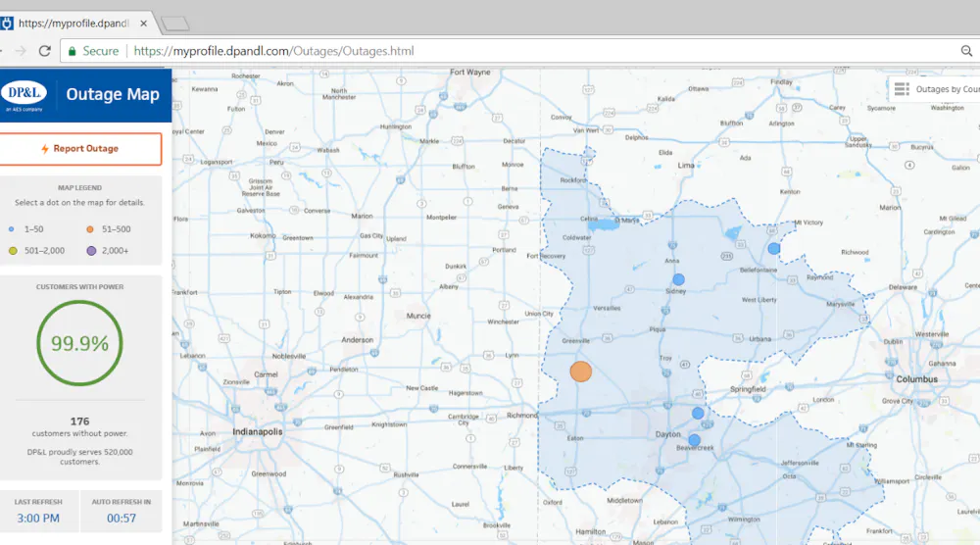The height and width of the screenshot is (545, 980).
Task: Click the Fort Wayne label on map
Action: pos(470,73)
